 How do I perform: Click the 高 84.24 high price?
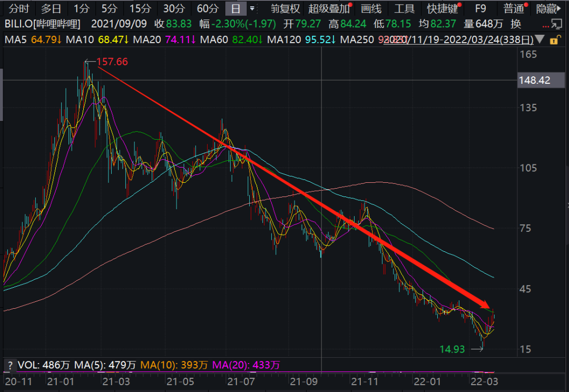(x=347, y=24)
